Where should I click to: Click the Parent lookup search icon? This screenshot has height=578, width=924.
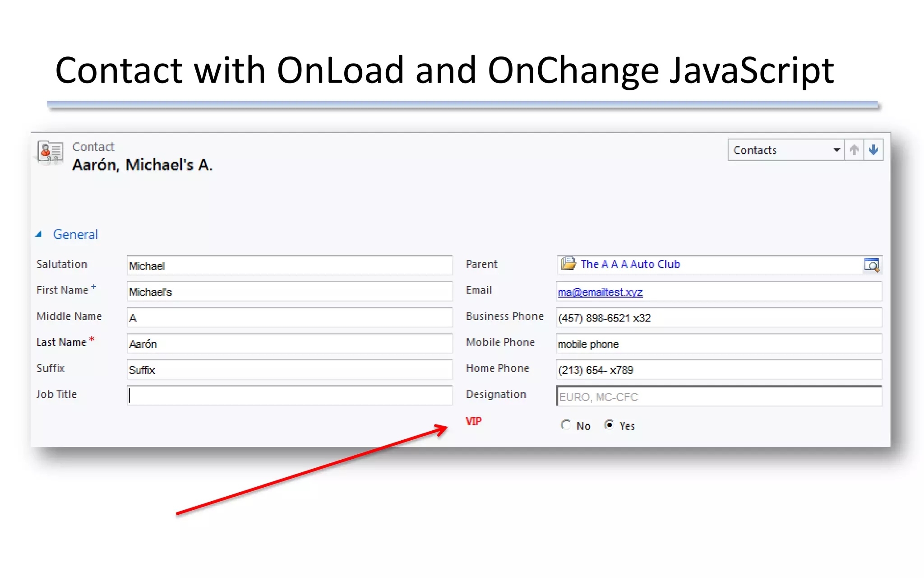coord(871,265)
